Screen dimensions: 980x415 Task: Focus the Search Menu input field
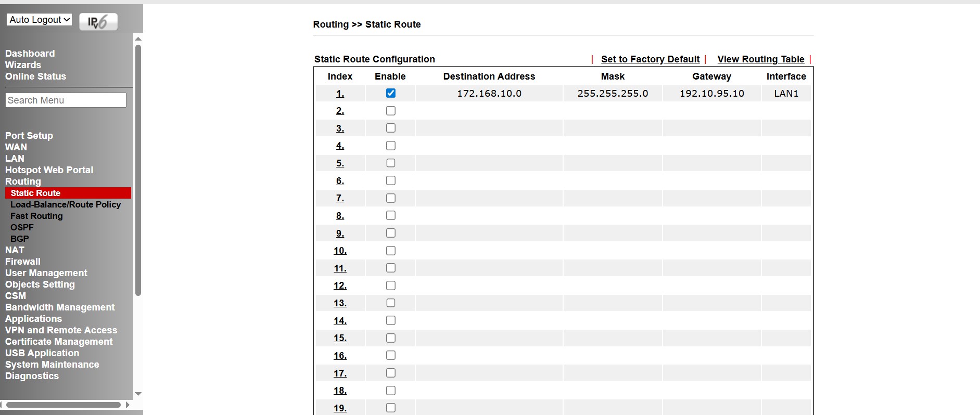[66, 100]
